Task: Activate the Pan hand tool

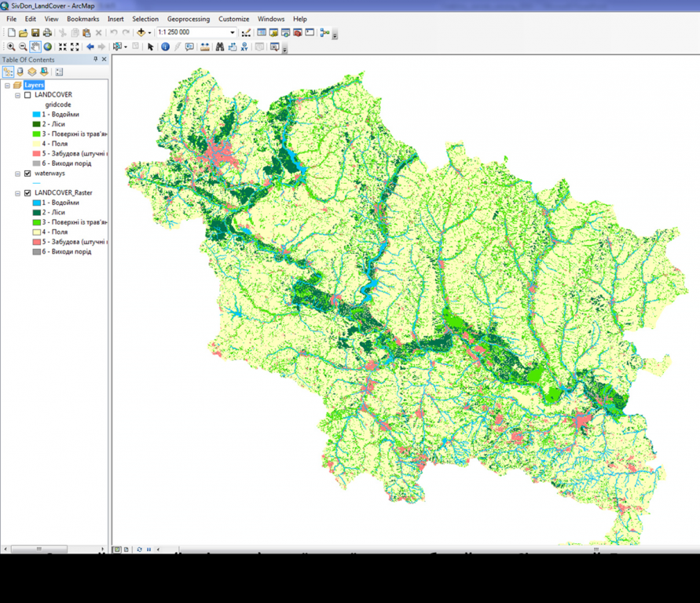Action: (x=35, y=47)
